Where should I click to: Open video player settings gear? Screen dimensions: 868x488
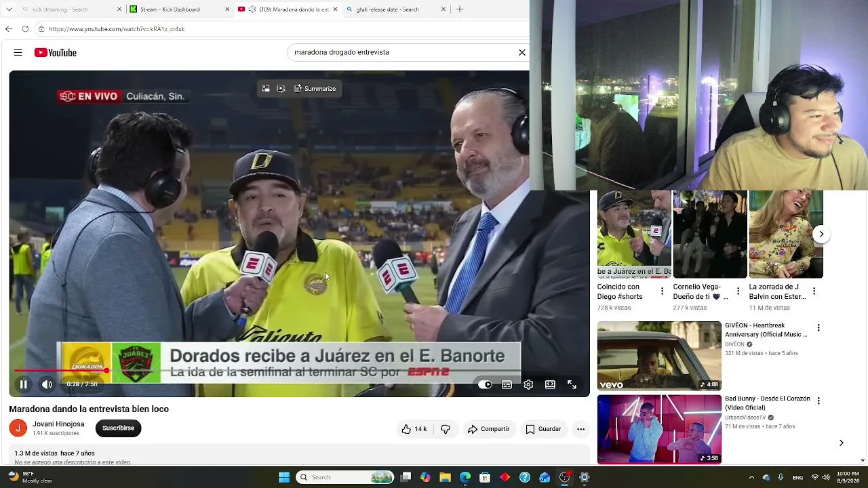pos(528,384)
